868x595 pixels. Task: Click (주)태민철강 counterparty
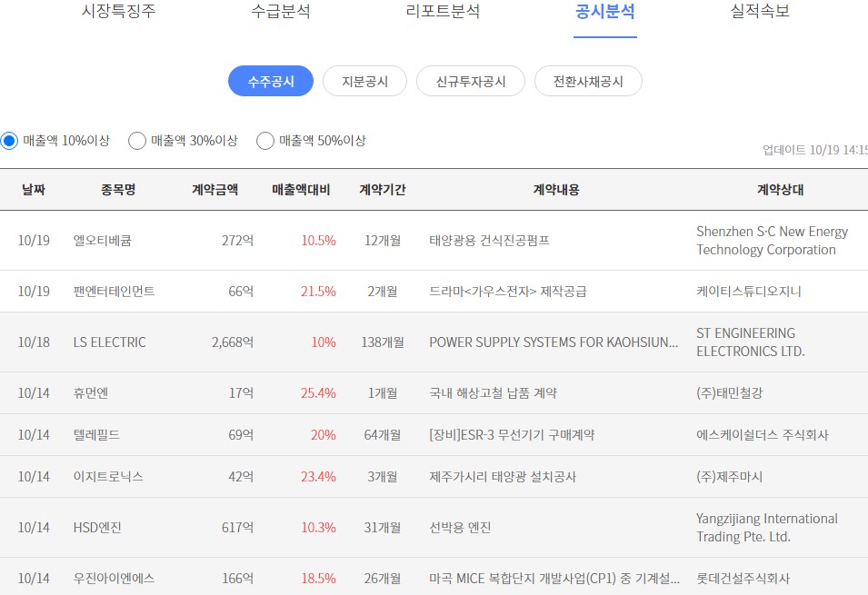730,393
